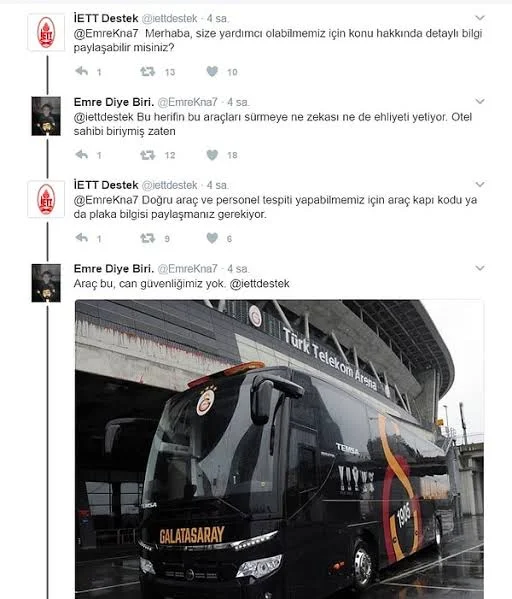This screenshot has height=599, width=512.
Task: Click @iettdestek mention in 'Araç bu' tweet
Action: tap(259, 284)
